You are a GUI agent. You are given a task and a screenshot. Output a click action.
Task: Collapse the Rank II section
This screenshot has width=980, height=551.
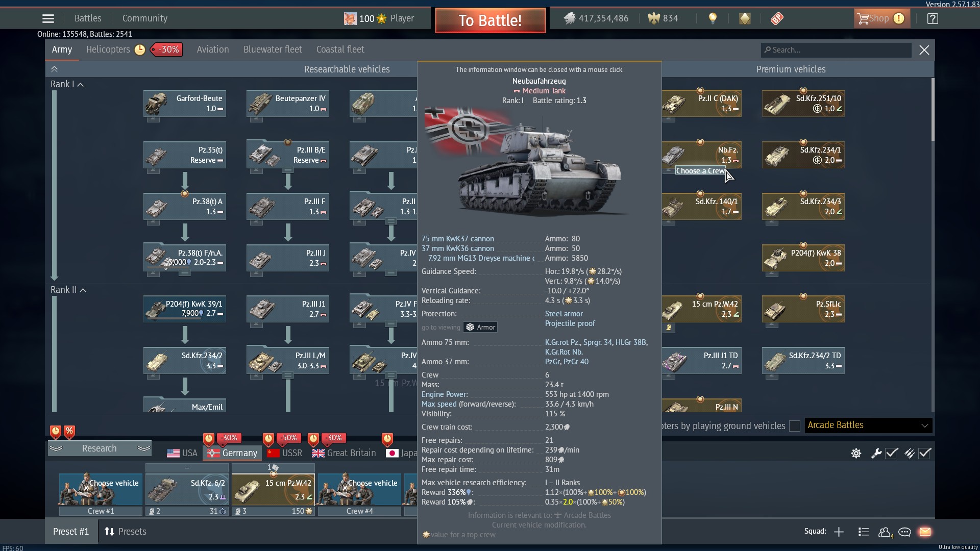tap(83, 290)
